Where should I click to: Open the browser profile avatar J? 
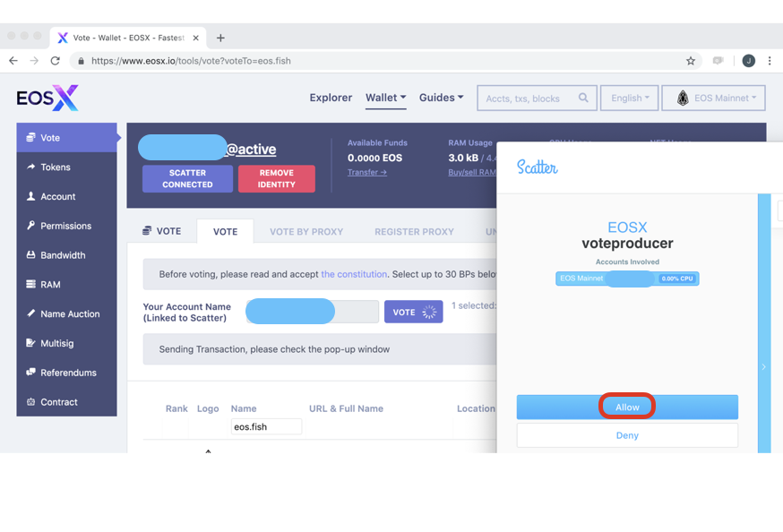click(748, 61)
